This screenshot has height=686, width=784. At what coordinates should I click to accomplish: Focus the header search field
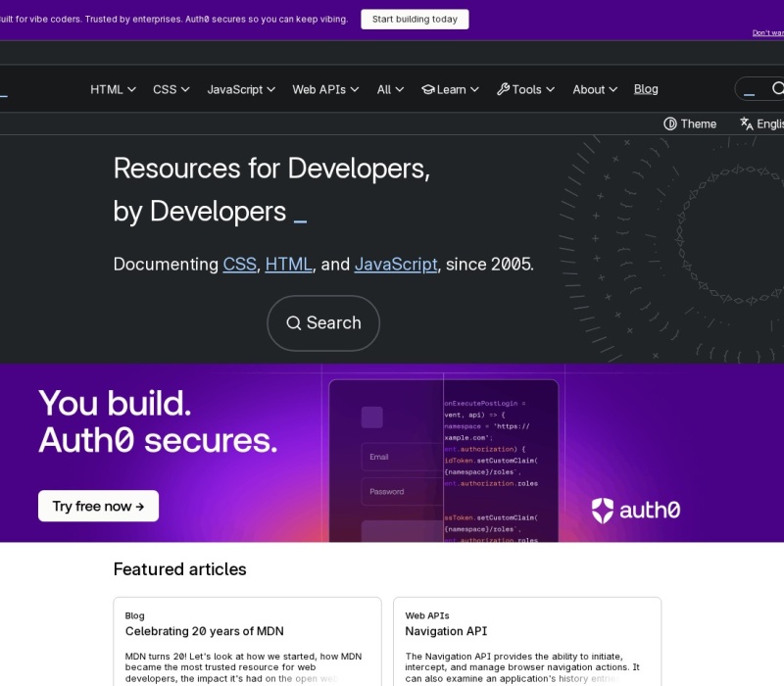[x=759, y=89]
